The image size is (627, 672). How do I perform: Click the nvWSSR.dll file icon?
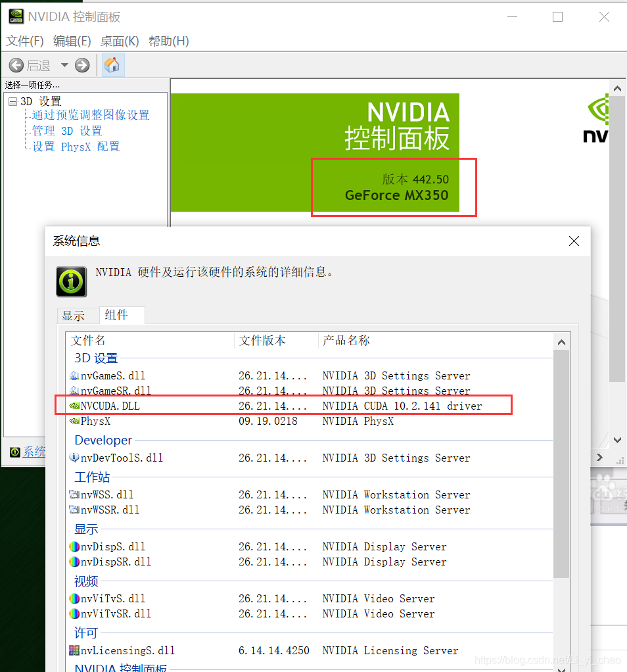pos(74,510)
